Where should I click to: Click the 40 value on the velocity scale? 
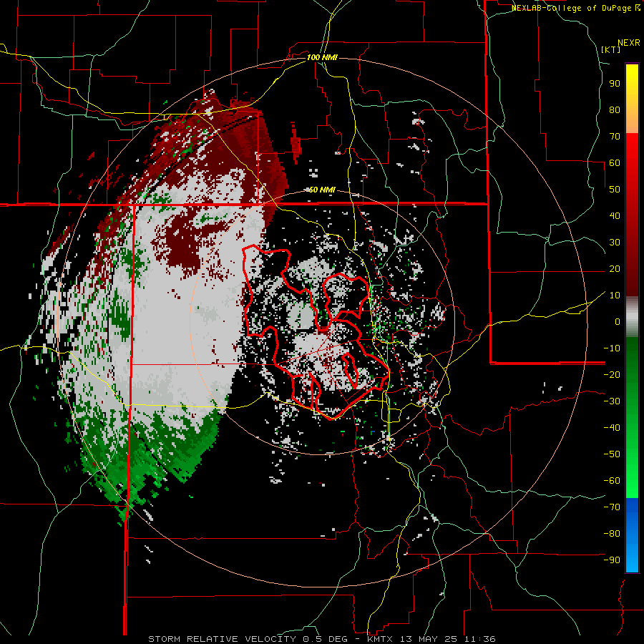(615, 216)
